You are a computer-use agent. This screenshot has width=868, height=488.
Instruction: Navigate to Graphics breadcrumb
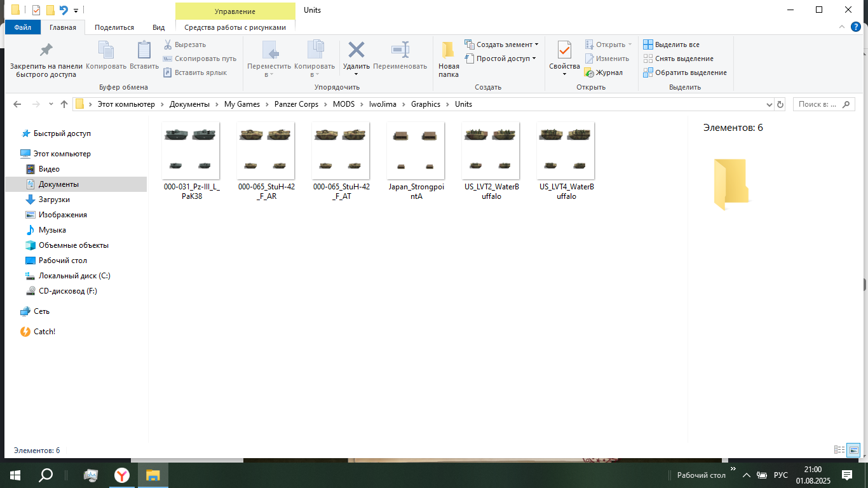click(x=426, y=104)
